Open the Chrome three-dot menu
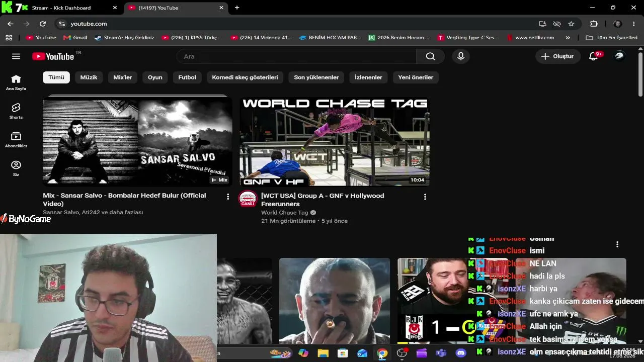This screenshot has height=362, width=644. [x=633, y=24]
